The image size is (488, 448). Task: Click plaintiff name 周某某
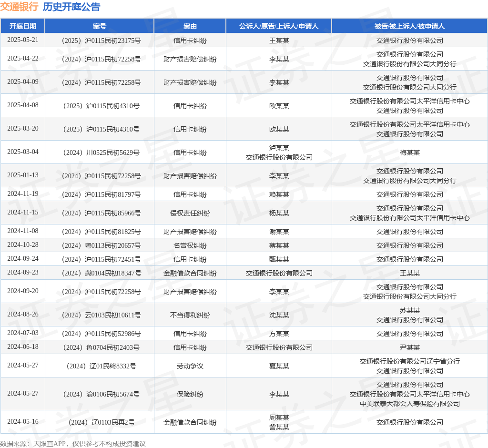pyautogui.click(x=279, y=418)
